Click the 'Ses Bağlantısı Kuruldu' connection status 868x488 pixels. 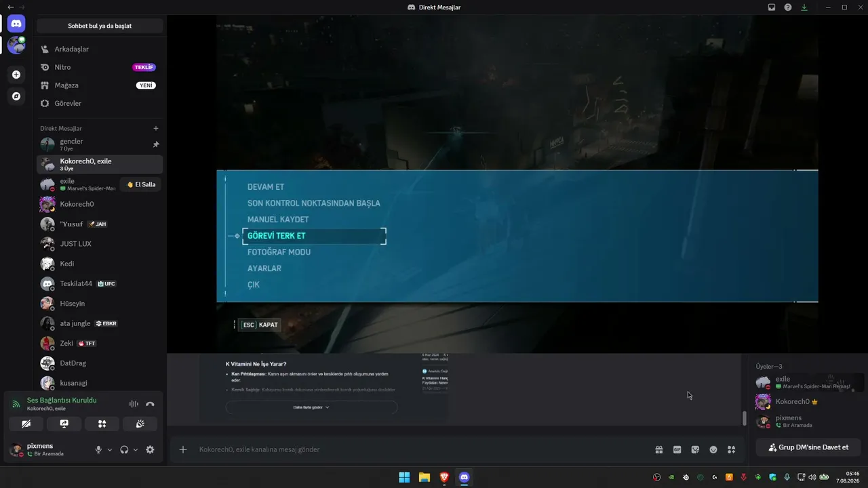pos(62,401)
